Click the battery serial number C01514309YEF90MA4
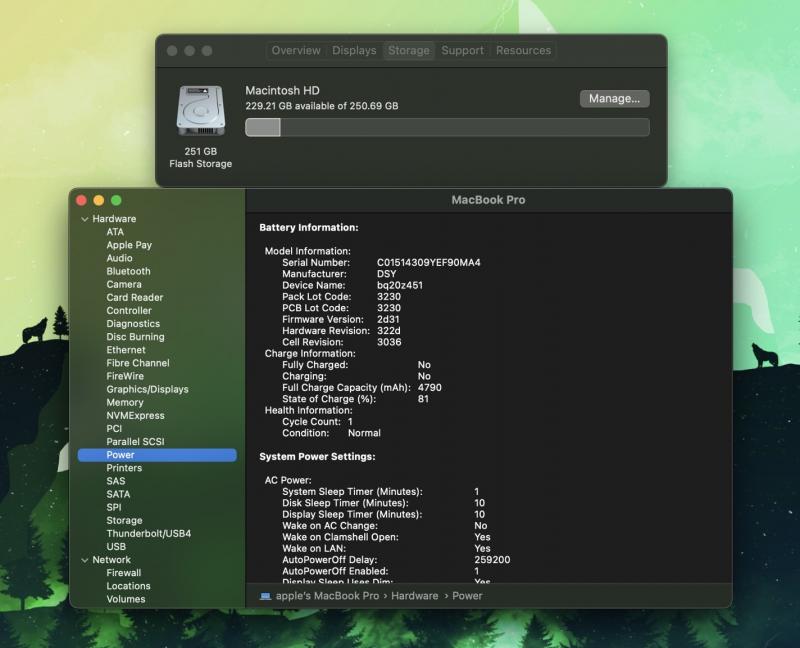Image resolution: width=800 pixels, height=648 pixels. click(429, 263)
